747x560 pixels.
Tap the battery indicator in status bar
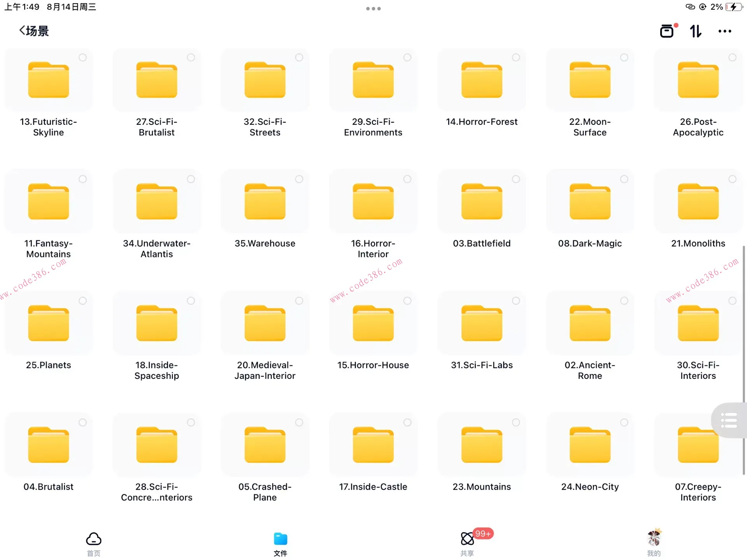pos(733,7)
